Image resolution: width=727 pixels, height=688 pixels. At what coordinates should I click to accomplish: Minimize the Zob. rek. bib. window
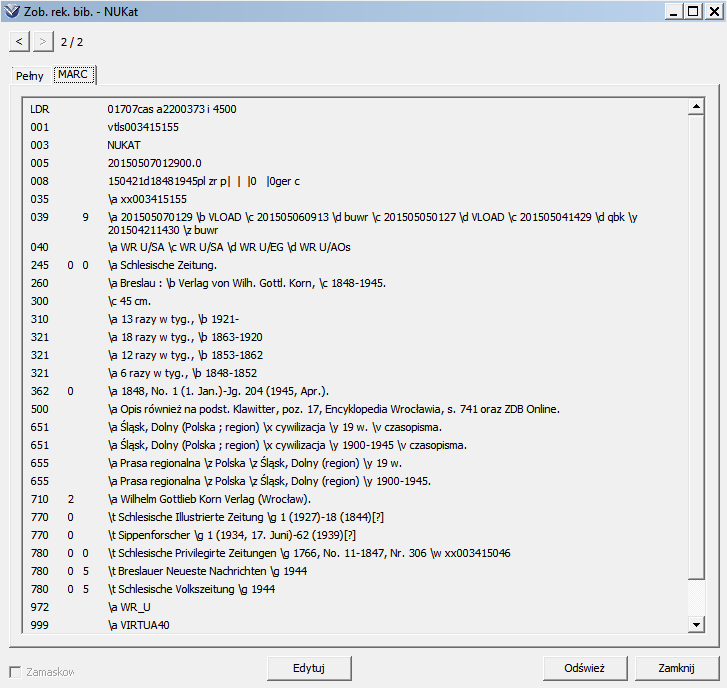pos(674,12)
